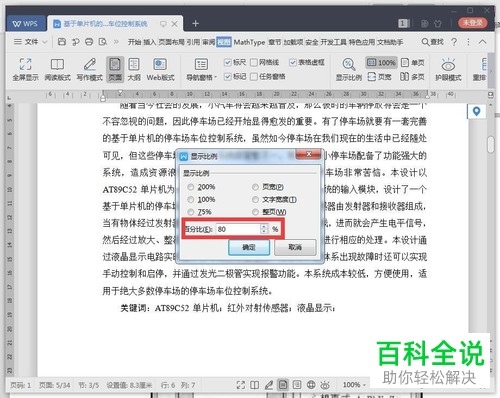Turn on 护眼模式 eye protection mode
This screenshot has height=398, width=500.
click(448, 69)
